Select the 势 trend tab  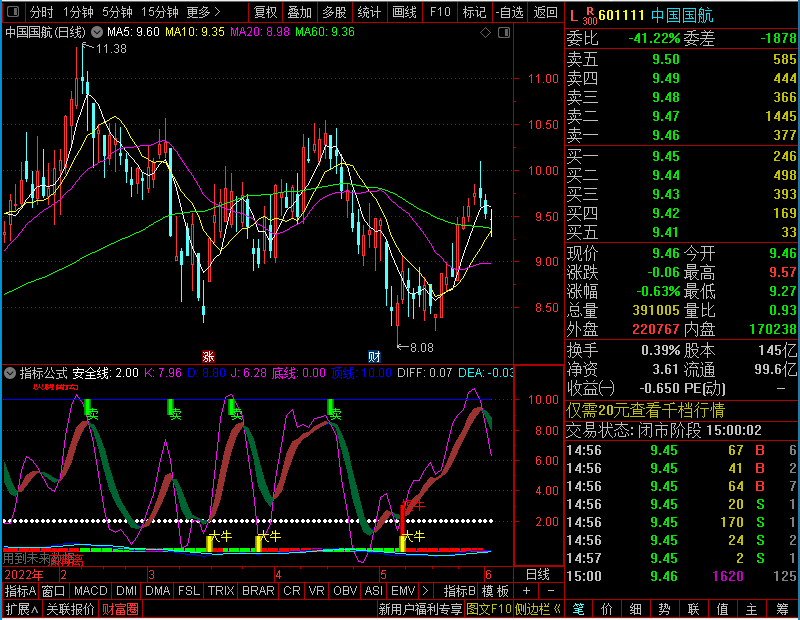[664, 609]
